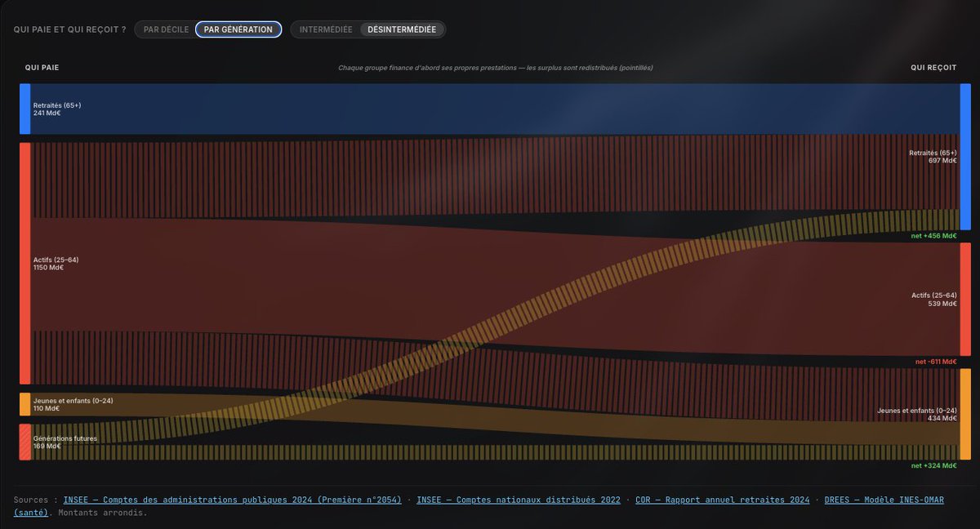980x529 pixels.
Task: Click the red Actifs payer node bar
Action: click(24, 264)
